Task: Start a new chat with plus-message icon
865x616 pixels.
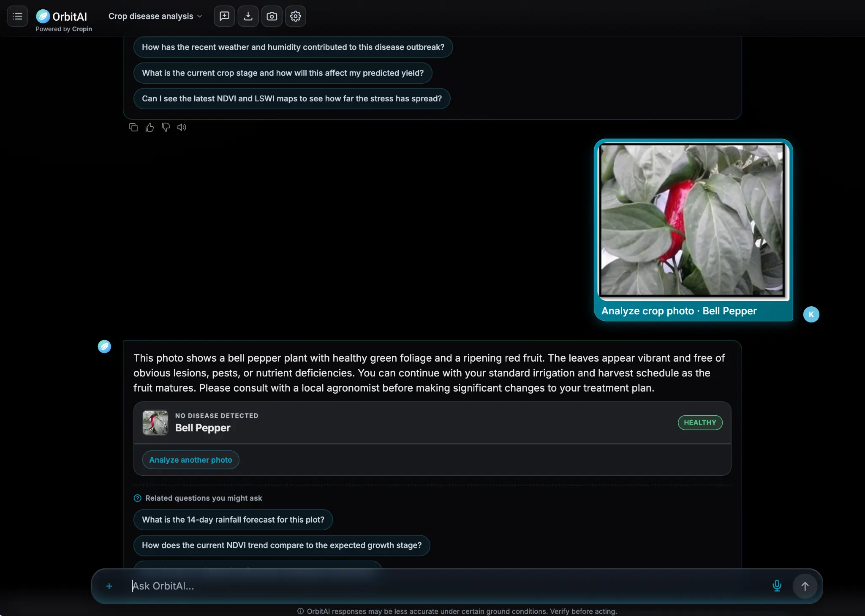Action: [224, 16]
